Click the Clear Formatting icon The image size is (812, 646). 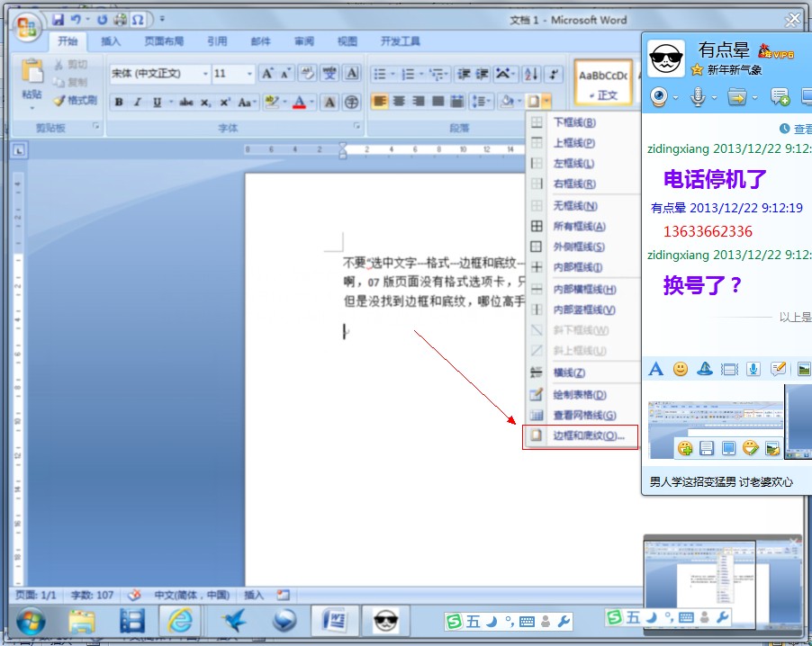307,74
